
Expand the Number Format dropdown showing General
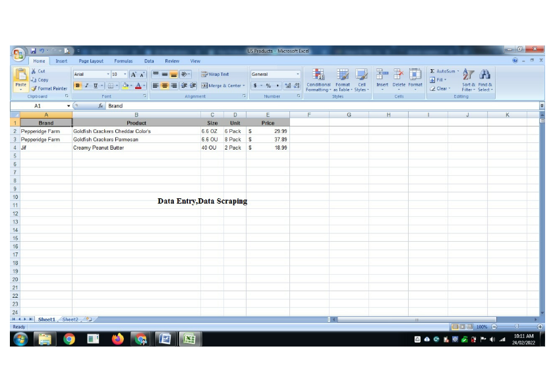(x=298, y=73)
